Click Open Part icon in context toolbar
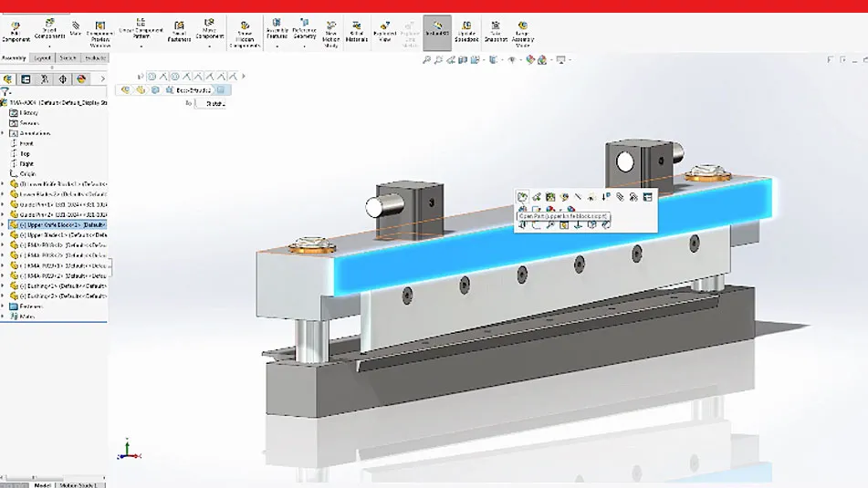868x488 pixels. pos(523,196)
